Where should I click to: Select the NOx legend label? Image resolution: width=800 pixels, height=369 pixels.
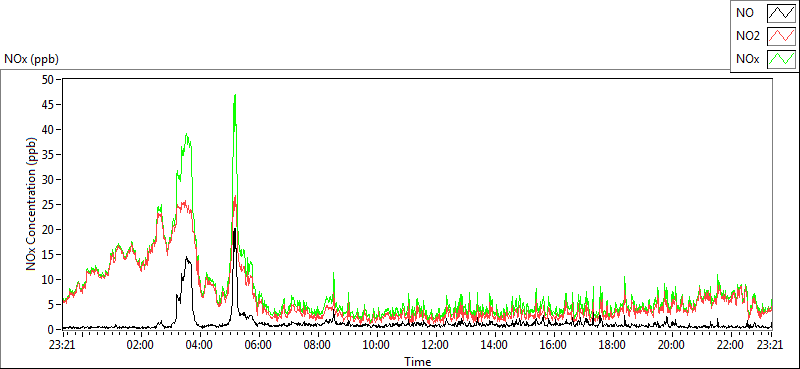(x=747, y=59)
